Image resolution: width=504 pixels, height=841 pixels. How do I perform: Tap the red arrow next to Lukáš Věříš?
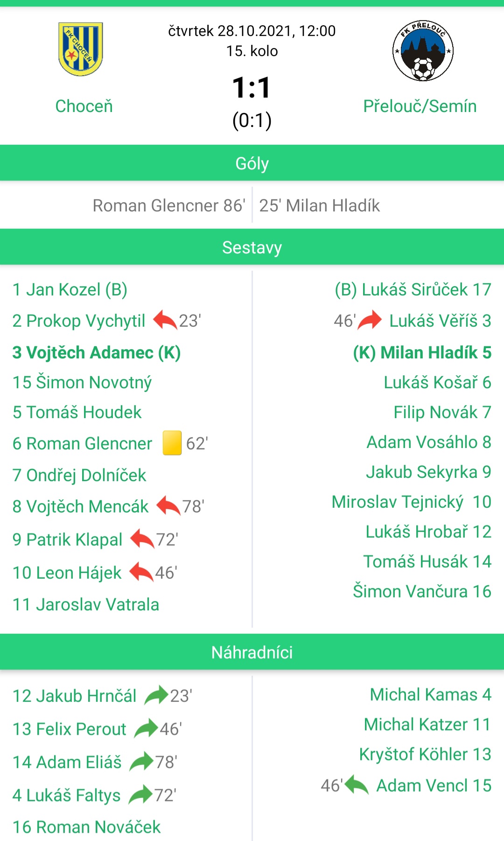(370, 320)
